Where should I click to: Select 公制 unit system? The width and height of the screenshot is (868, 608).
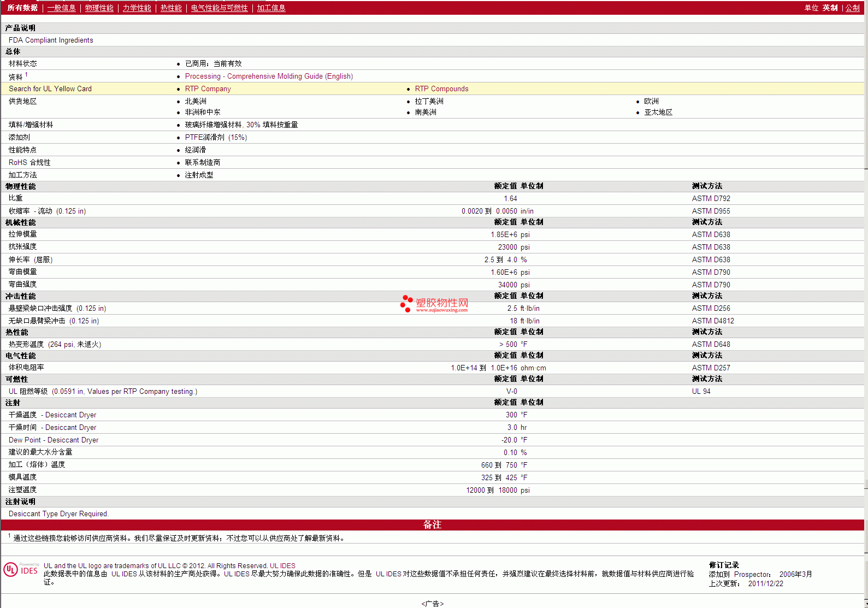coord(853,8)
